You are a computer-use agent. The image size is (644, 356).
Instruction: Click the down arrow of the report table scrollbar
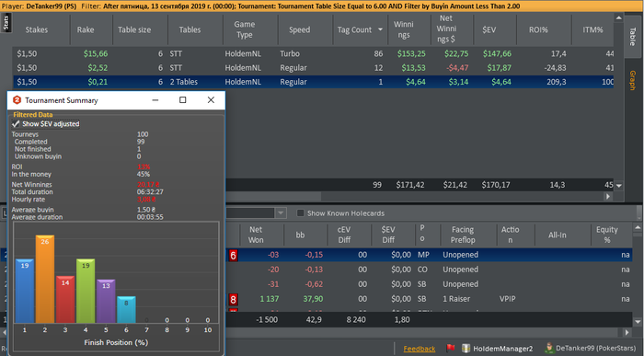[x=619, y=186]
